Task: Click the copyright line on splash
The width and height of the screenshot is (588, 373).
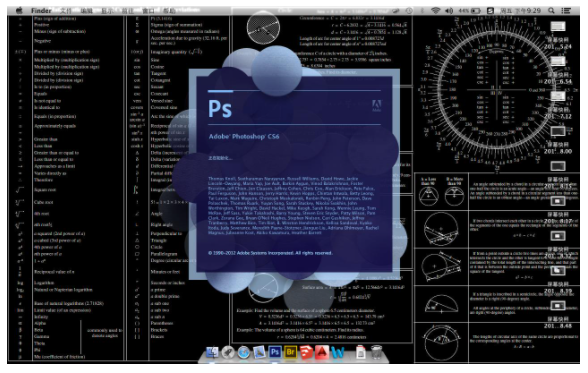Action: tap(270, 253)
